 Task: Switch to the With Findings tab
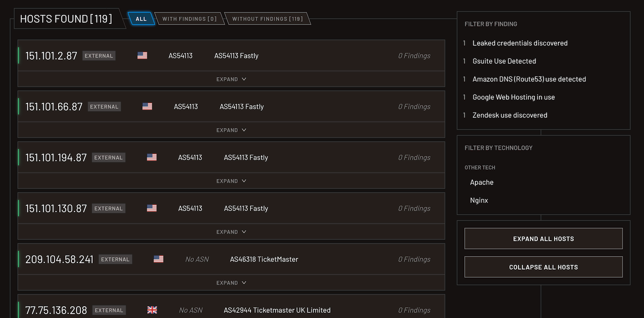[189, 19]
